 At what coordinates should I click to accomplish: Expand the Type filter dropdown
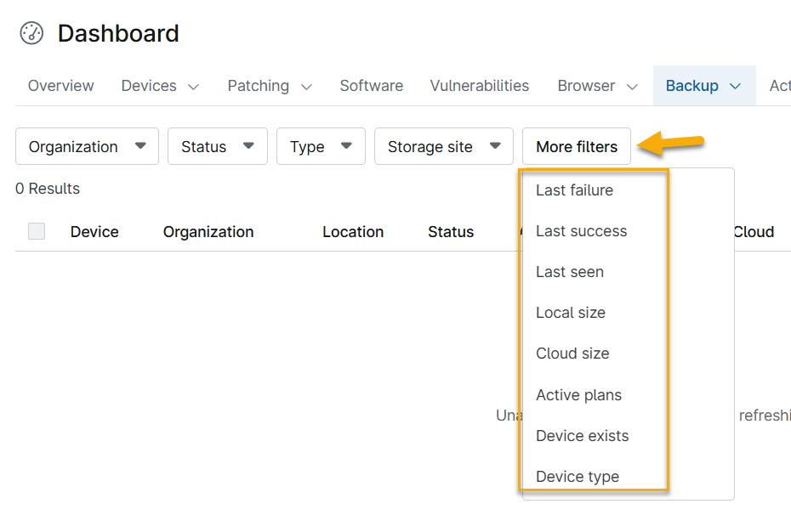(321, 146)
